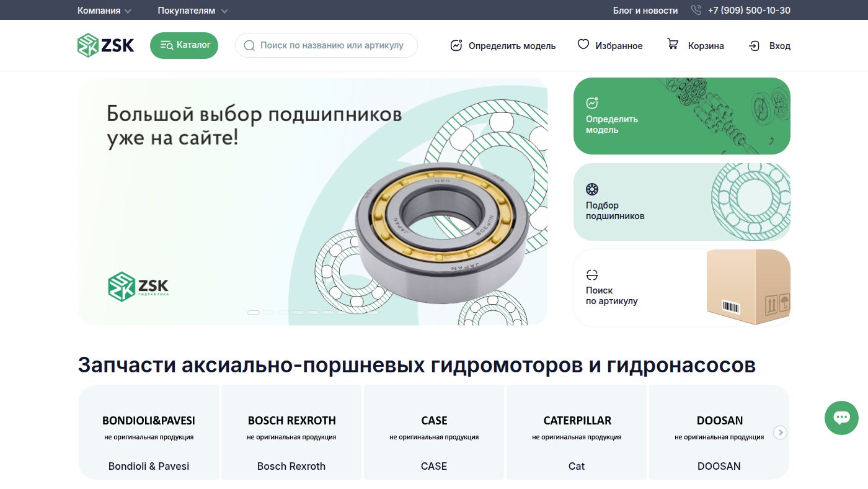Click the cardboard box image in the article search card

(749, 287)
